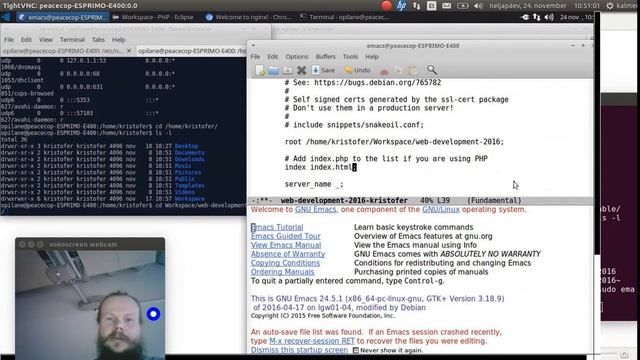The width and height of the screenshot is (640, 360).
Task: Click the GNU/Linux link in welcome text
Action: click(x=441, y=209)
